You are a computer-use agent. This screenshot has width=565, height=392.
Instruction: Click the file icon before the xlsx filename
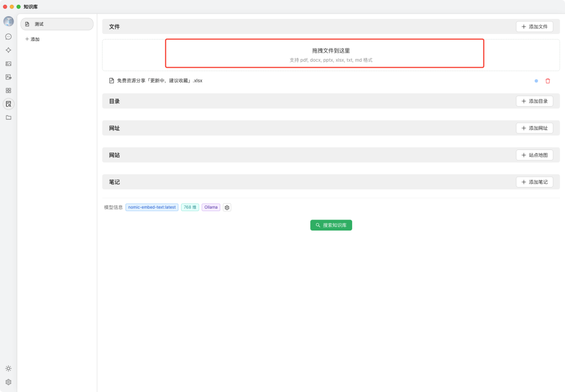(111, 80)
